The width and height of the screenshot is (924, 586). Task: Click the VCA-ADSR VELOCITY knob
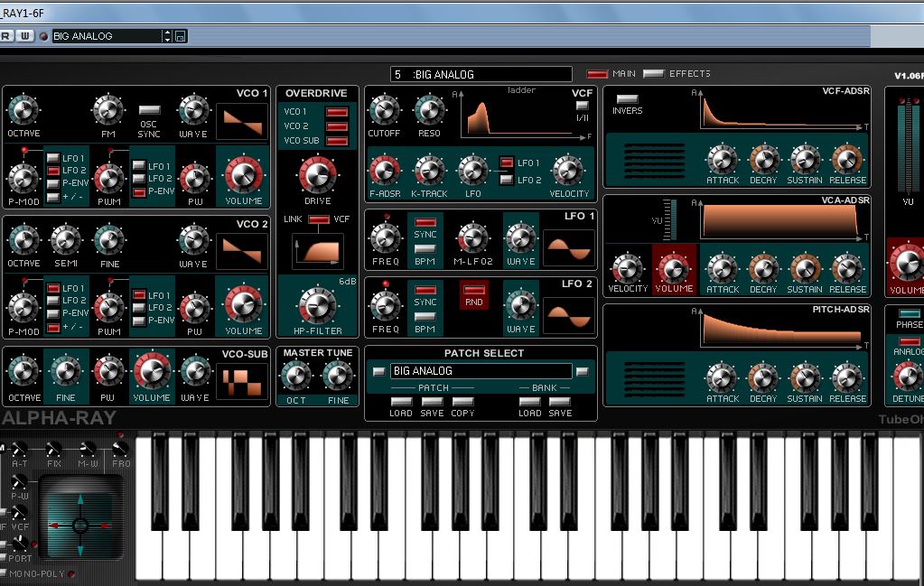click(627, 268)
